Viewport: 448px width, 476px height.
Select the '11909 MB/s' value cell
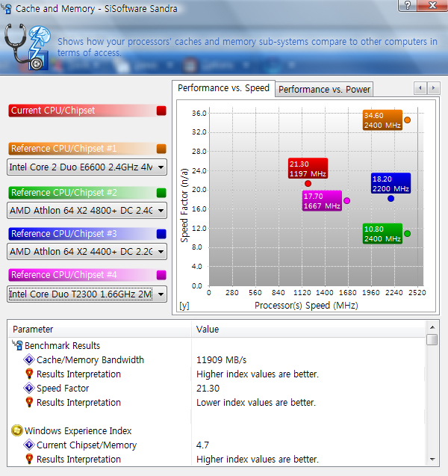pyautogui.click(x=222, y=360)
